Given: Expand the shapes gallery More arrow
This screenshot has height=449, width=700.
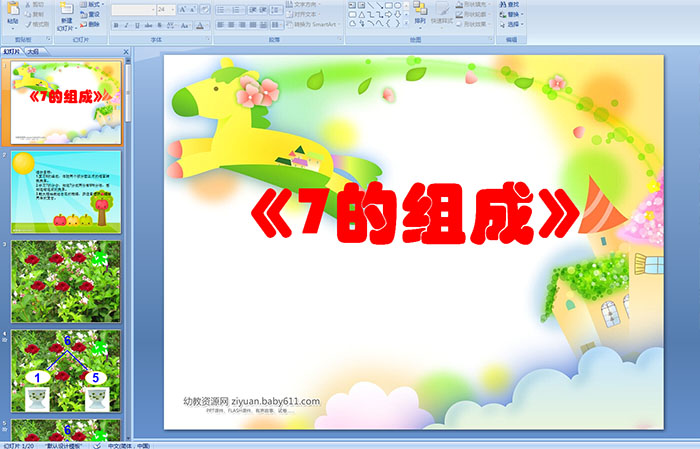Looking at the screenshot, I should [406, 24].
